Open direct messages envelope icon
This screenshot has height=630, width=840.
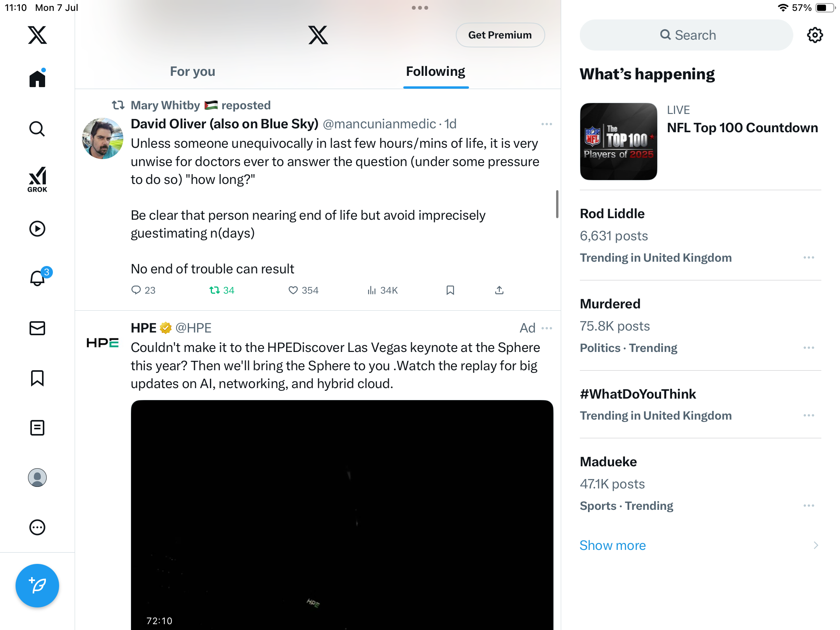click(37, 328)
